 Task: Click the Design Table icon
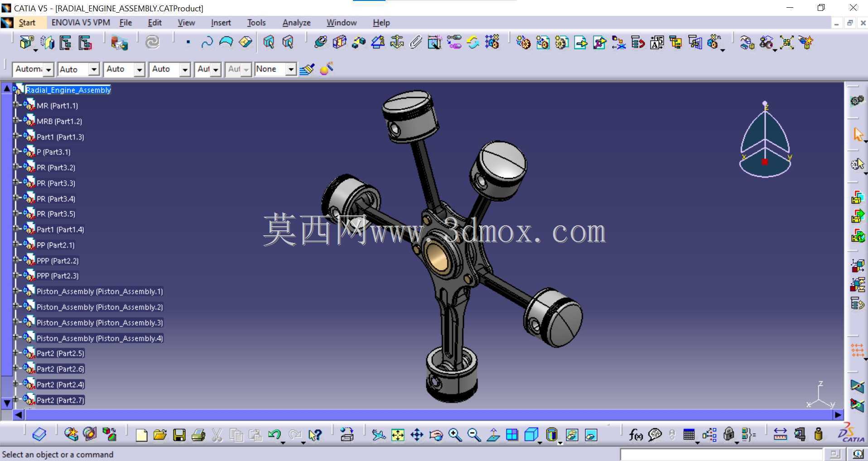(689, 435)
